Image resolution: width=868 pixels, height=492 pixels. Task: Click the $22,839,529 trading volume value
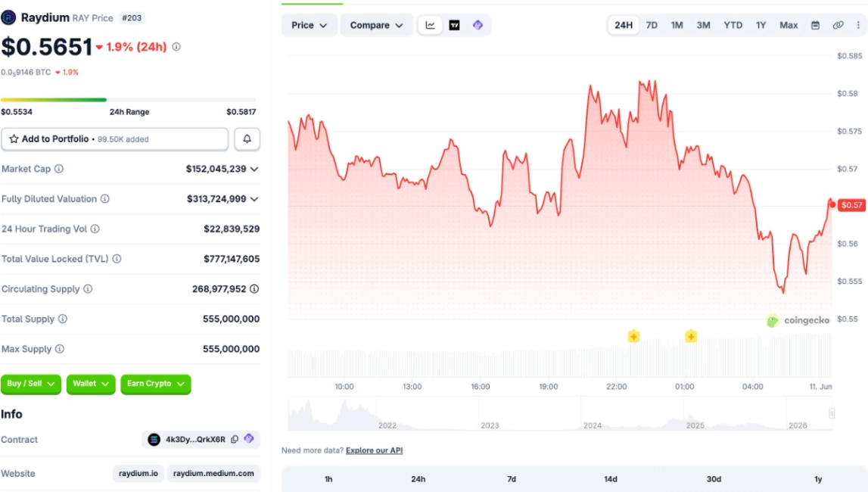pyautogui.click(x=232, y=229)
